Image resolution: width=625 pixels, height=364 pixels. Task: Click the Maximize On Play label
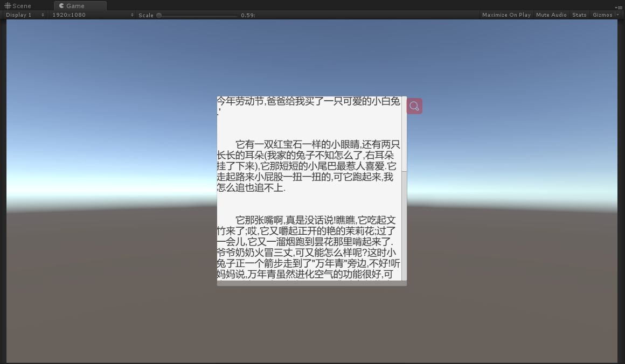tap(506, 15)
